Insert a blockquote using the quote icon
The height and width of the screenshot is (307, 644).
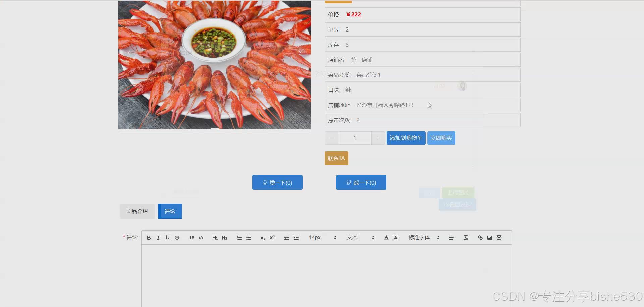191,237
